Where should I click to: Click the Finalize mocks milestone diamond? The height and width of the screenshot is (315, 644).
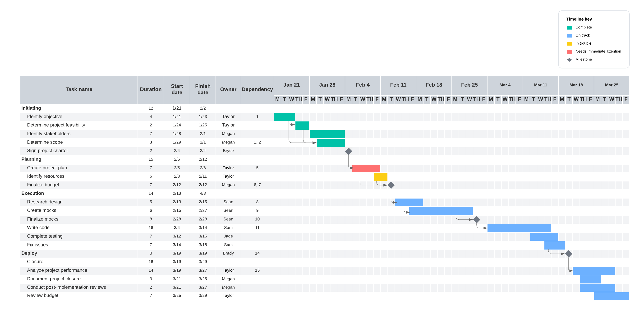477,219
